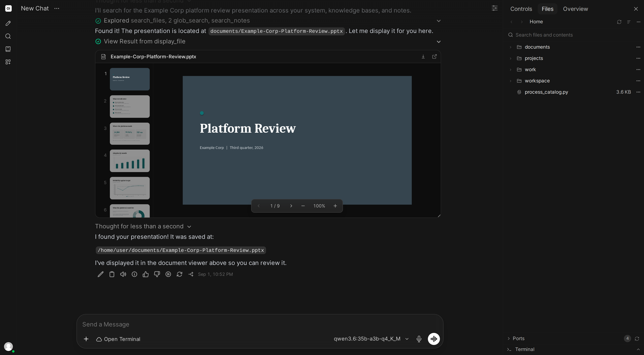Zoom in the slide viewer
Image resolution: width=644 pixels, height=355 pixels.
point(335,206)
